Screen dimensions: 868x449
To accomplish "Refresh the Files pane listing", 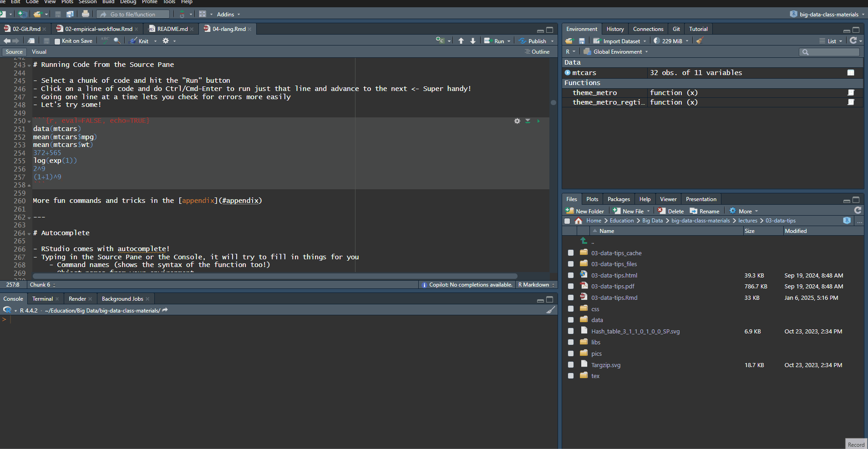I will (x=858, y=210).
